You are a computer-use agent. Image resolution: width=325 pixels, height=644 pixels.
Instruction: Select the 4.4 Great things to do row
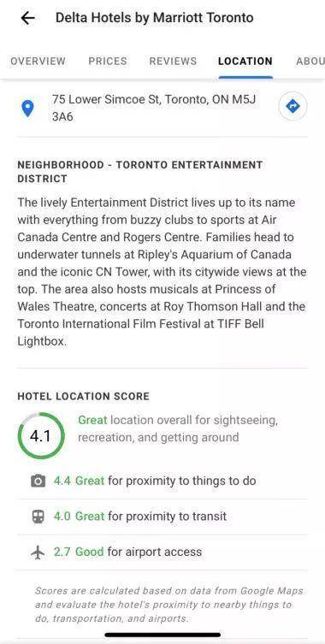point(162,481)
